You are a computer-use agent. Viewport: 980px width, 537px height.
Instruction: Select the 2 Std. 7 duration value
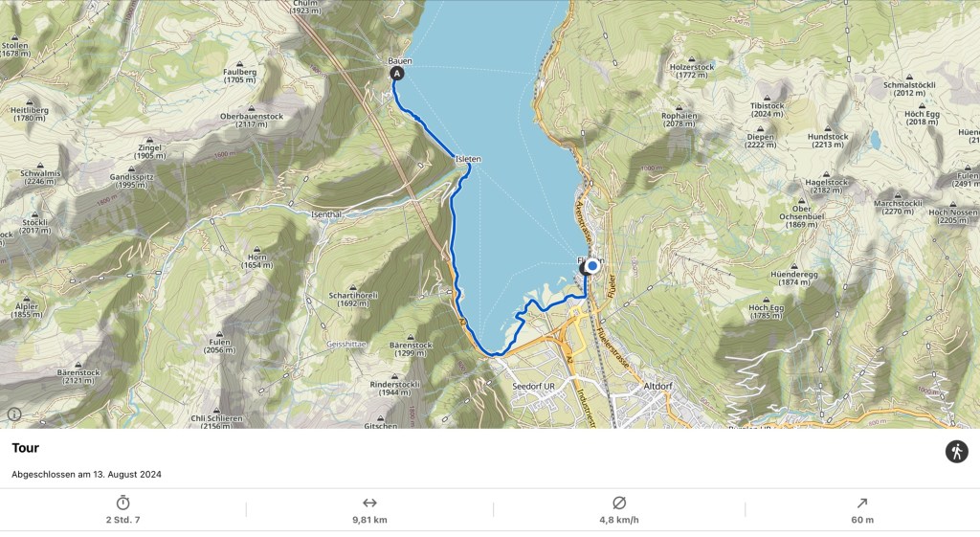click(x=123, y=520)
